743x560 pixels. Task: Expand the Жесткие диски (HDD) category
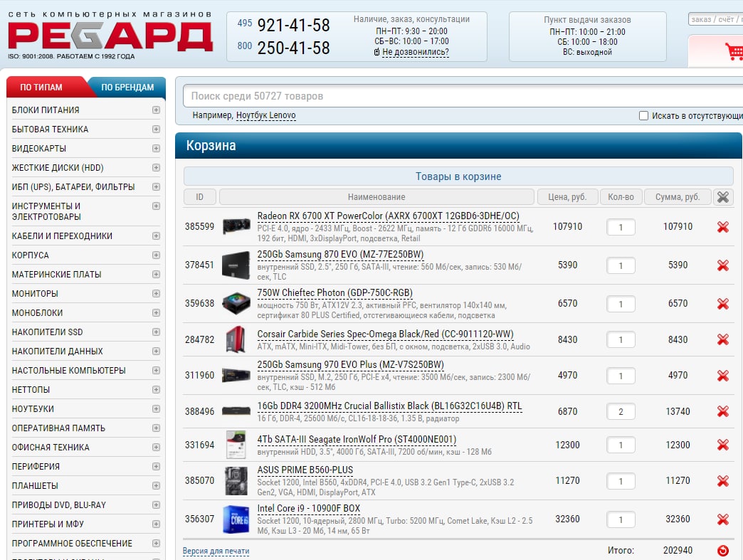point(156,168)
